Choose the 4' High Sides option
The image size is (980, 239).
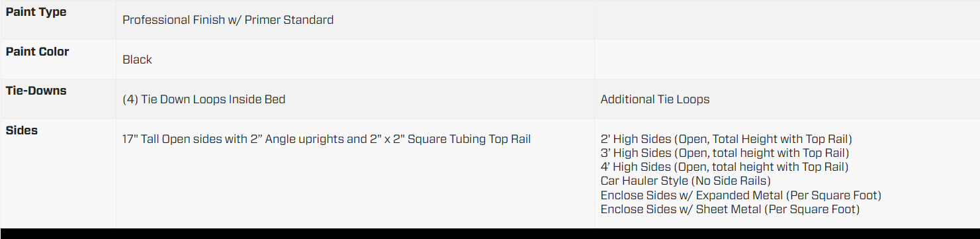pos(724,167)
